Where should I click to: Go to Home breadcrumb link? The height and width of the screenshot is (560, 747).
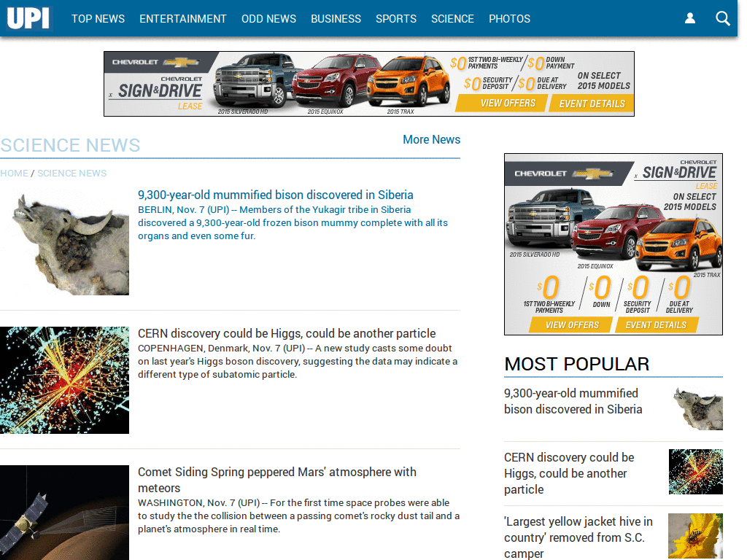[x=15, y=174]
